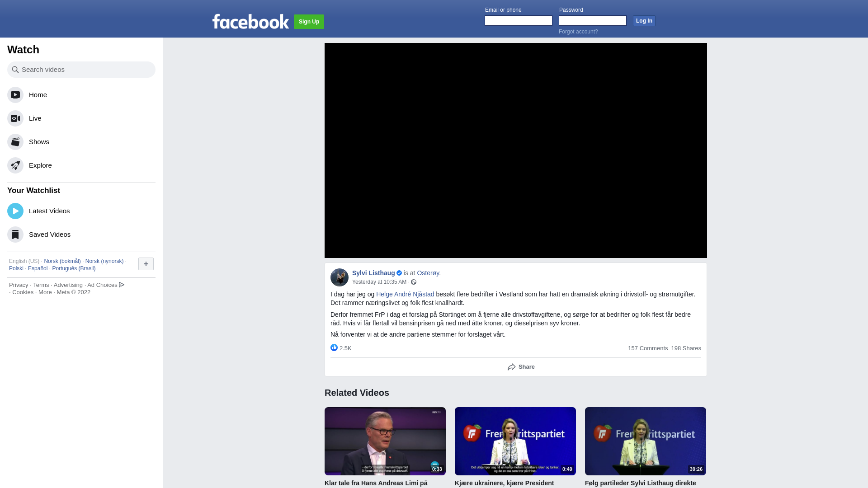This screenshot has height=488, width=868.
Task: Open the More footer link
Action: click(45, 292)
